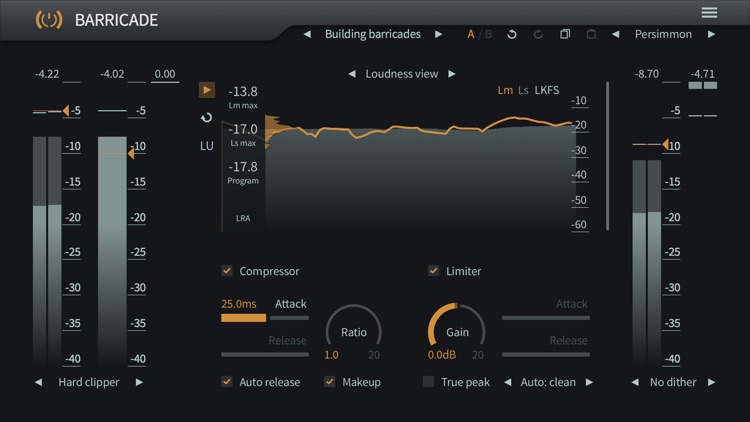
Task: Switch to the view before Loudness view
Action: point(352,74)
